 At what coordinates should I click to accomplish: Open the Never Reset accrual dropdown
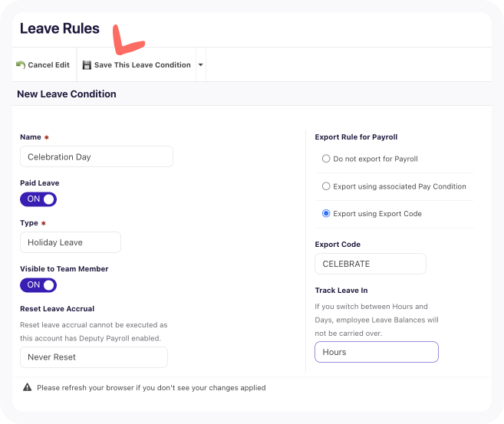(94, 357)
